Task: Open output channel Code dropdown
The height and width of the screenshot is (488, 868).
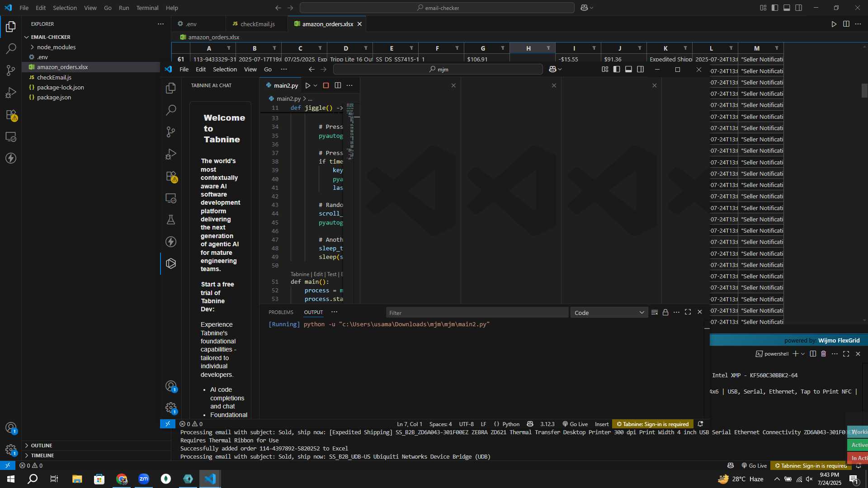Action: click(x=609, y=313)
